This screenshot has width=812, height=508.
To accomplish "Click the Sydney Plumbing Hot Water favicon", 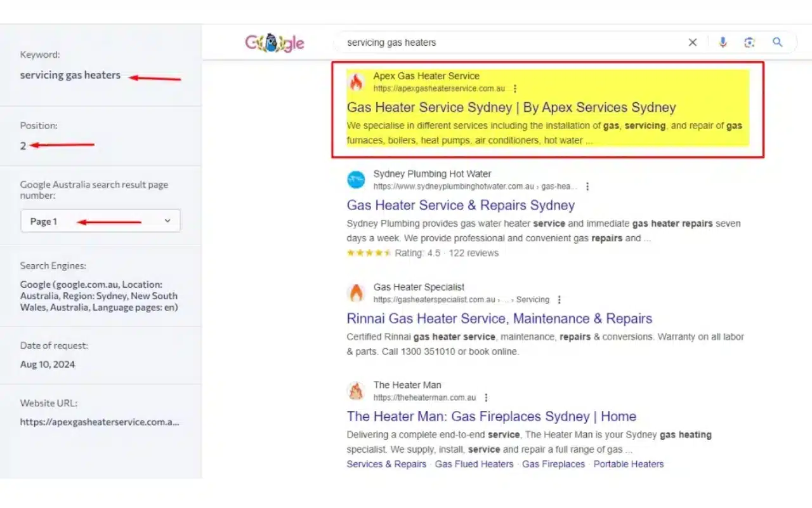I will (x=356, y=180).
